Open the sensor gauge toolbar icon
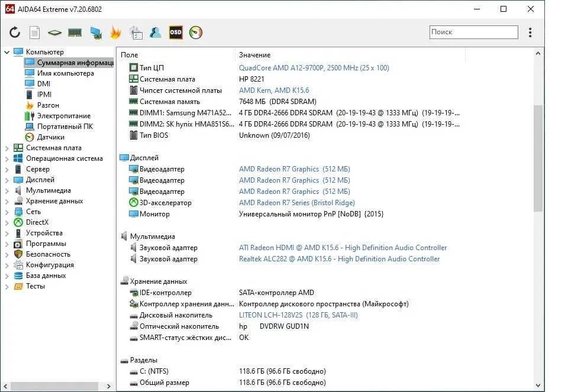The width and height of the screenshot is (568, 392). click(x=196, y=33)
